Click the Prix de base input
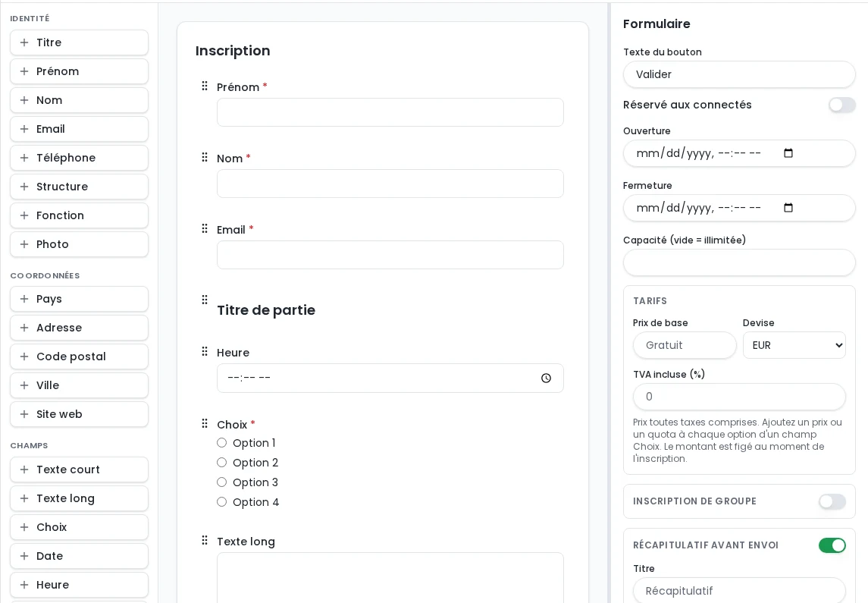The image size is (868, 603). (x=685, y=345)
